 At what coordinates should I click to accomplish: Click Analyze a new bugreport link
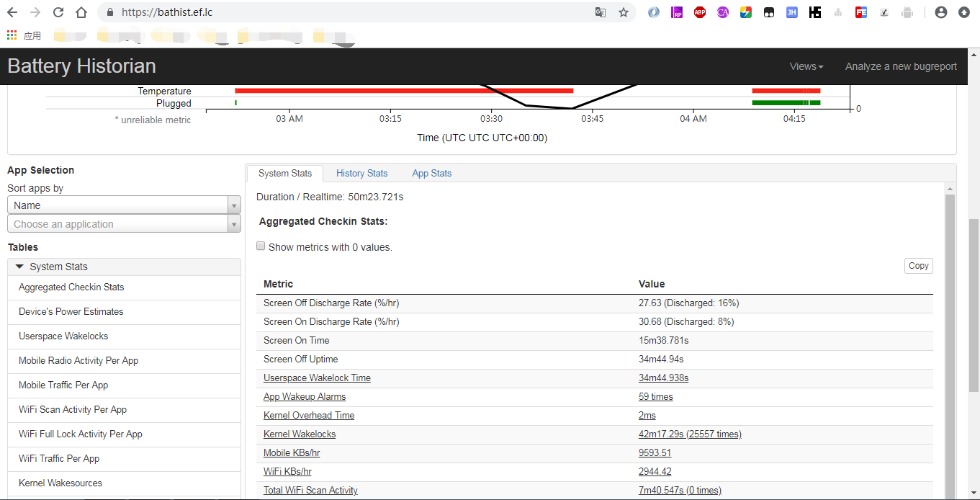click(901, 66)
